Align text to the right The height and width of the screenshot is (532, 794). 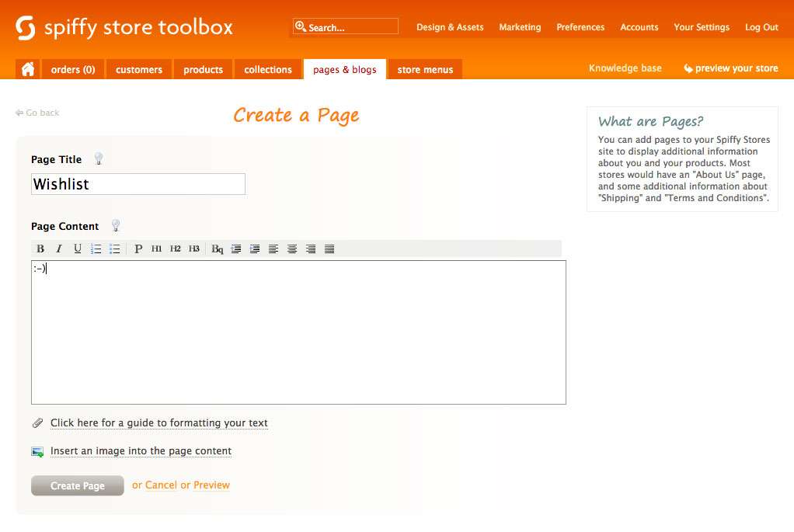click(x=311, y=249)
